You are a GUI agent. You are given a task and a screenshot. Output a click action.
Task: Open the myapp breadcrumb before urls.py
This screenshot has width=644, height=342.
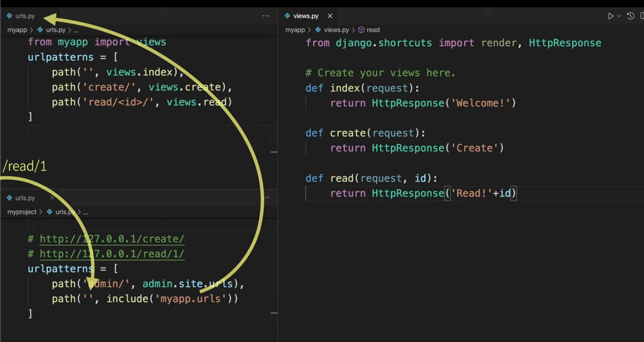[x=17, y=30]
